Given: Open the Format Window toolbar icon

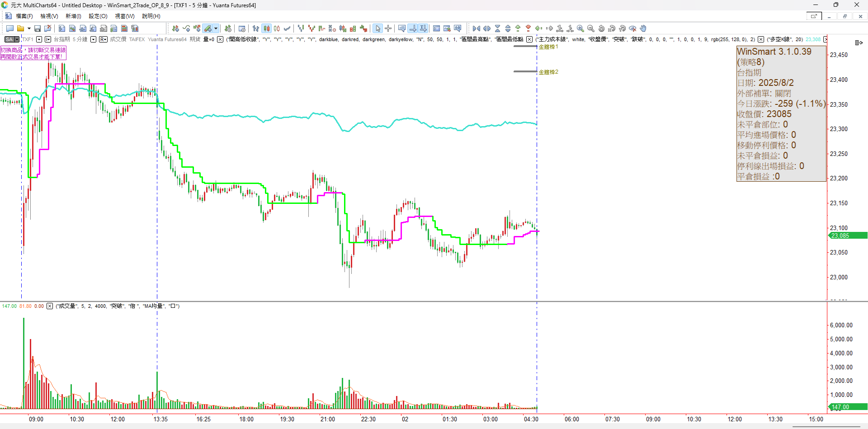Looking at the screenshot, I should [242, 28].
